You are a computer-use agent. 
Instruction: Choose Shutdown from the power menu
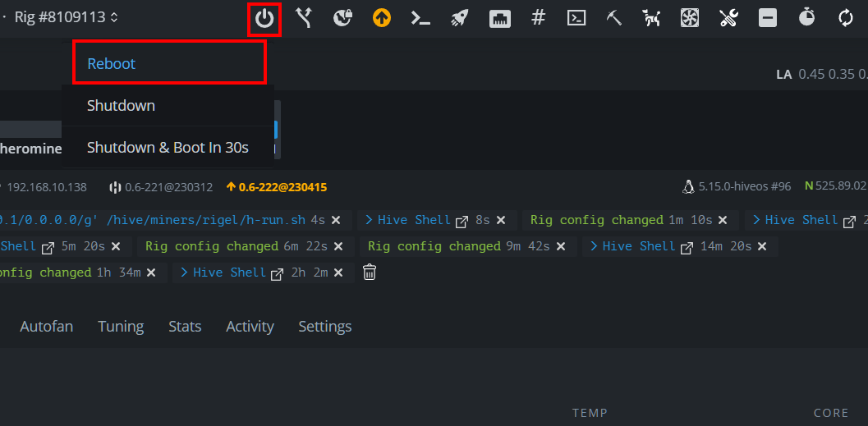pyautogui.click(x=121, y=106)
